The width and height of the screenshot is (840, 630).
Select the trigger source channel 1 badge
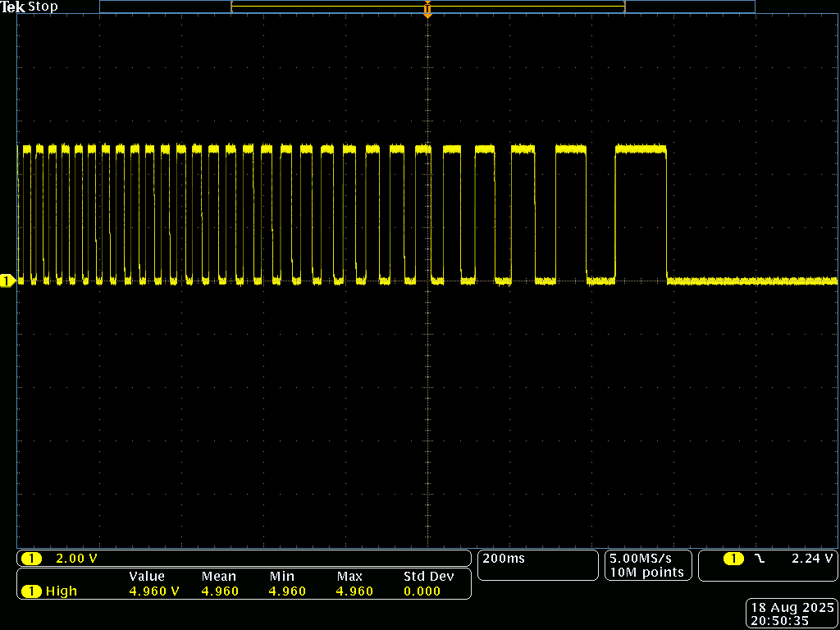click(x=733, y=559)
